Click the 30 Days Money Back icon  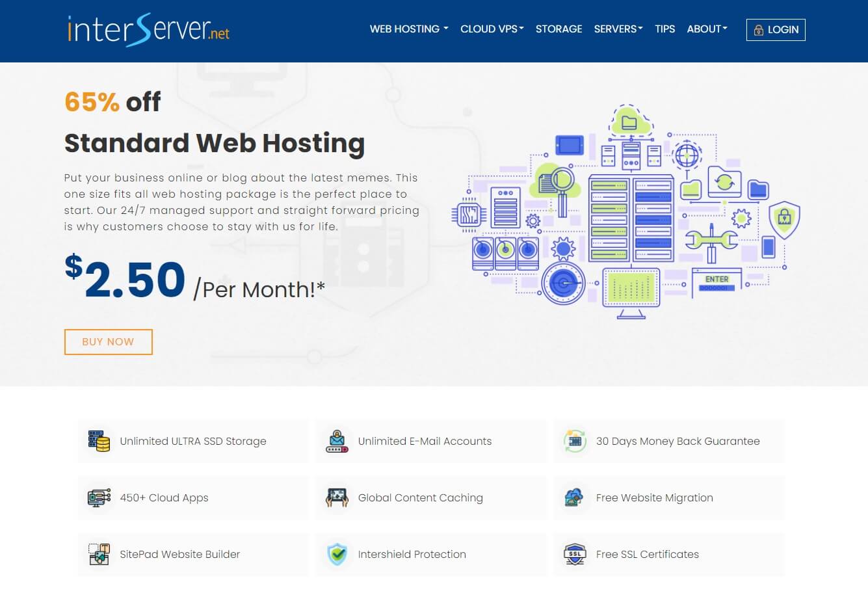coord(575,441)
